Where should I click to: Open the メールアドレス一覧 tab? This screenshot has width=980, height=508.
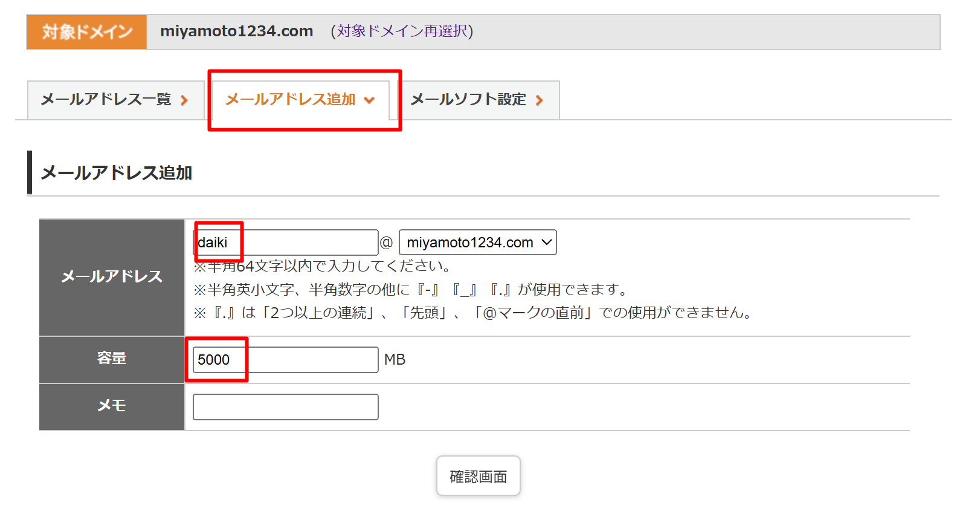(x=106, y=100)
